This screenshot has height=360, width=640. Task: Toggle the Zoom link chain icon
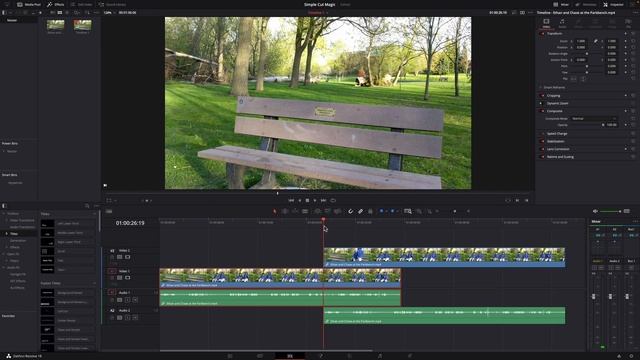596,41
